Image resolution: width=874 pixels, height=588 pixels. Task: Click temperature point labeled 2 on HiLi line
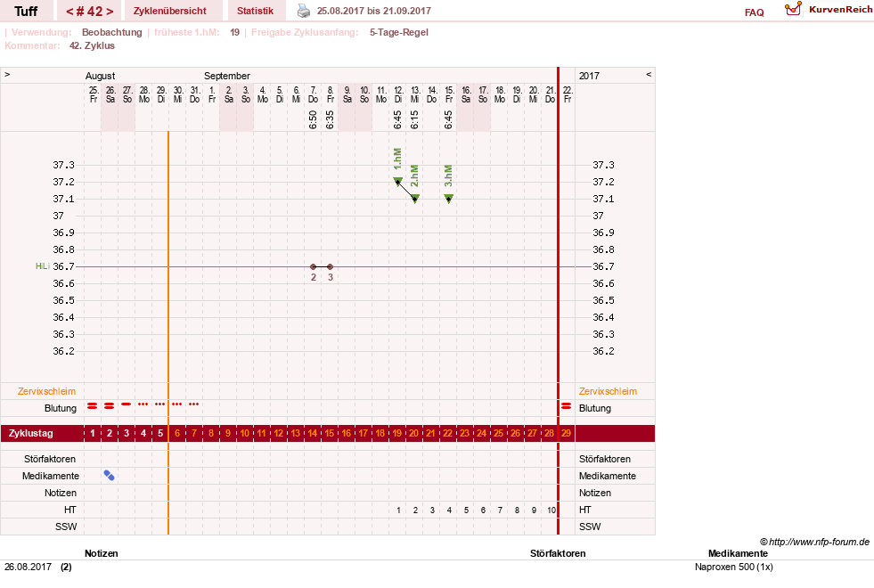[314, 267]
